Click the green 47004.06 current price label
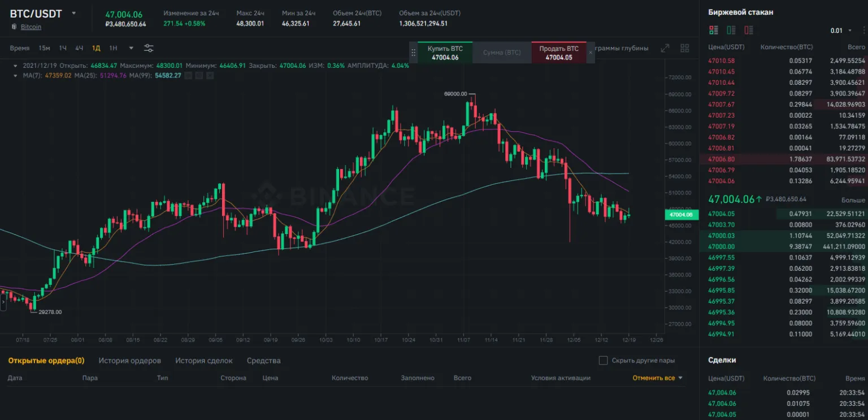This screenshot has width=868, height=420. coord(681,214)
